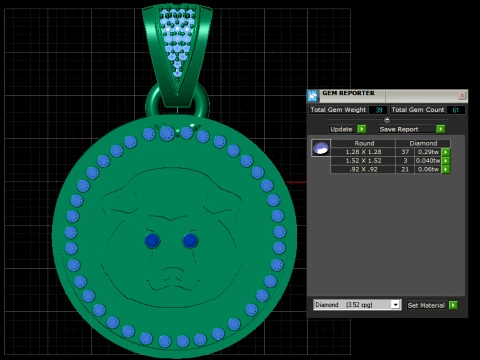
Task: Click the quantity '37' cell
Action: click(x=405, y=152)
